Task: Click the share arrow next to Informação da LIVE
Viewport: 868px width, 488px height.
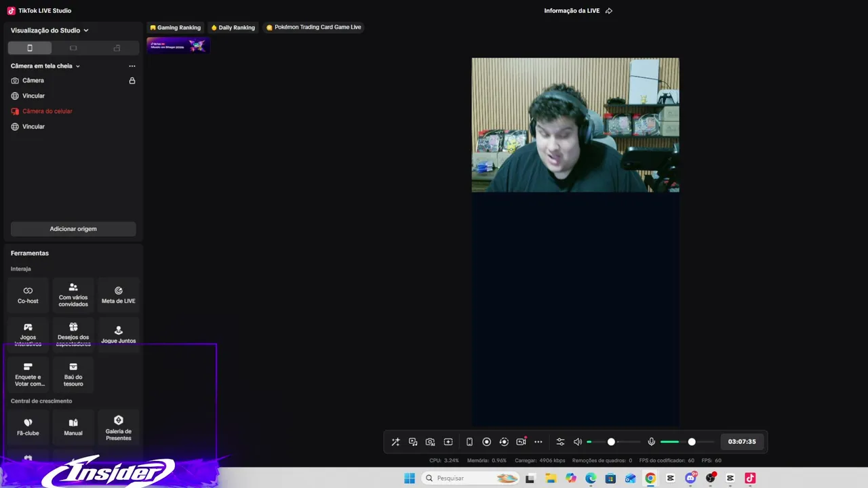Action: [x=609, y=11]
